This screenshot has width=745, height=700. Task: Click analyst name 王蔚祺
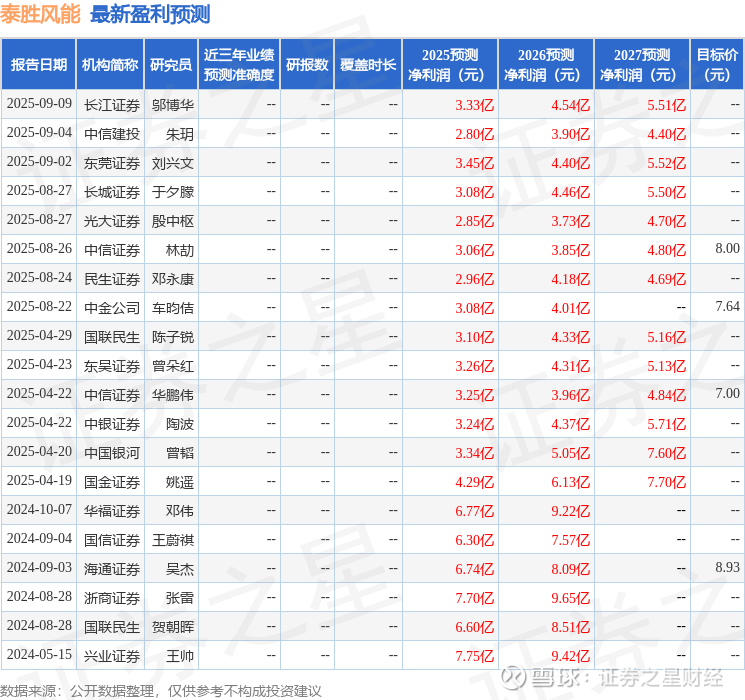tap(173, 540)
